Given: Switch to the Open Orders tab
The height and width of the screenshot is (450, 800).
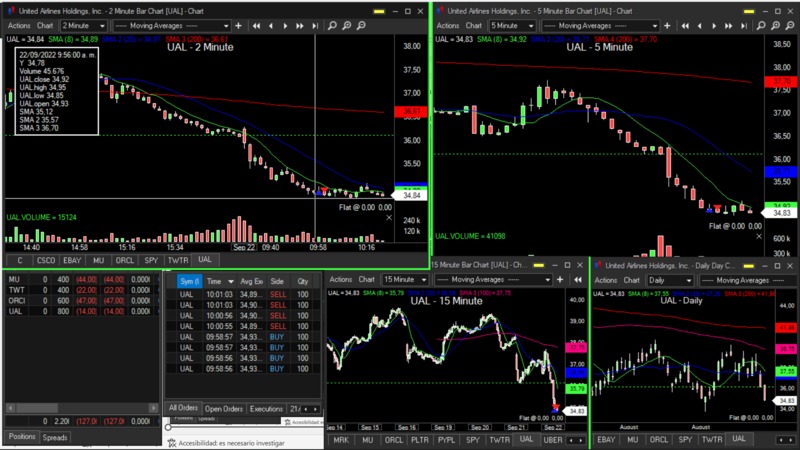Looking at the screenshot, I should pyautogui.click(x=224, y=409).
